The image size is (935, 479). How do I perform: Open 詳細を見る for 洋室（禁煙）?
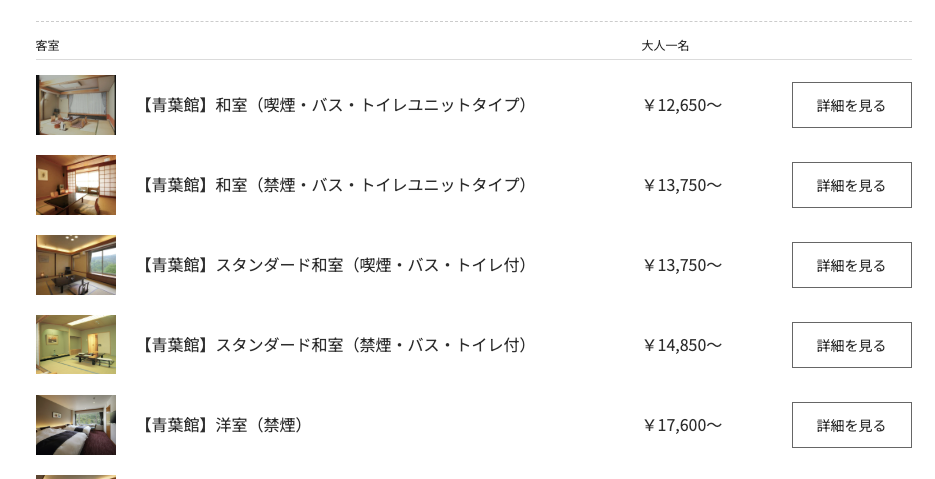pyautogui.click(x=851, y=425)
